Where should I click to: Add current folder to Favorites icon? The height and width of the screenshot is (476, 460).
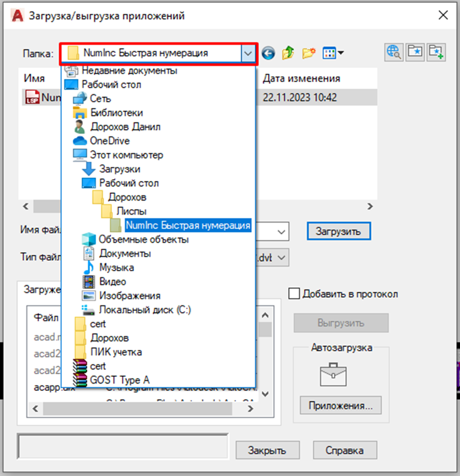(436, 52)
